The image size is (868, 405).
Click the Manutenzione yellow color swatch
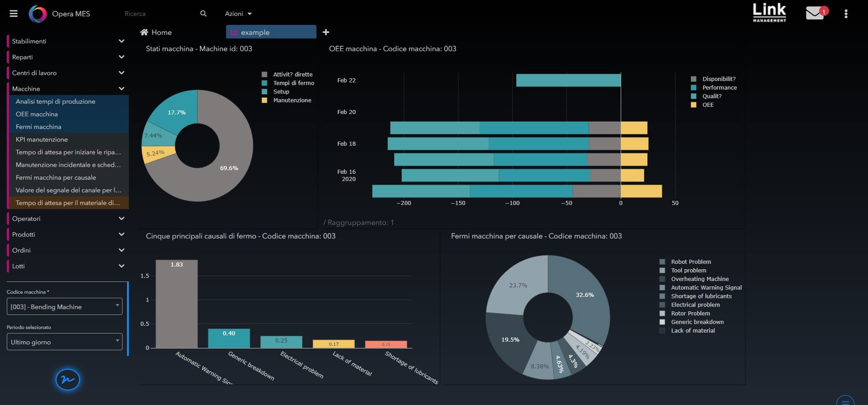[264, 100]
